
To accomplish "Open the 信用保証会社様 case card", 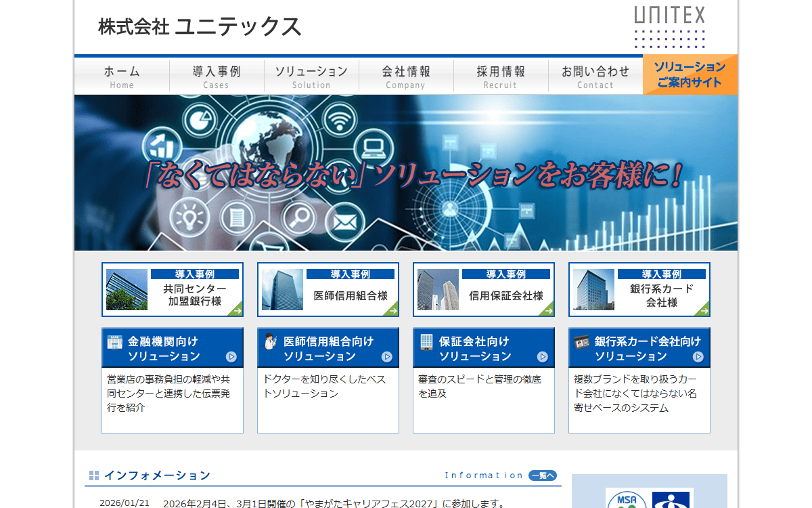I will tap(484, 290).
